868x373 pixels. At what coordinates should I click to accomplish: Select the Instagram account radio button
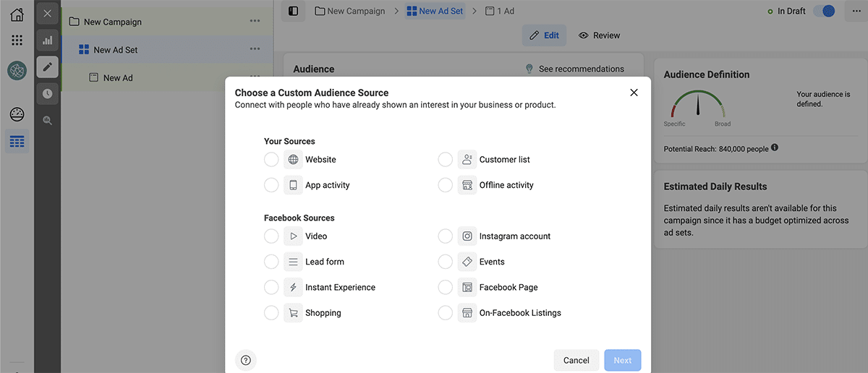tap(446, 236)
